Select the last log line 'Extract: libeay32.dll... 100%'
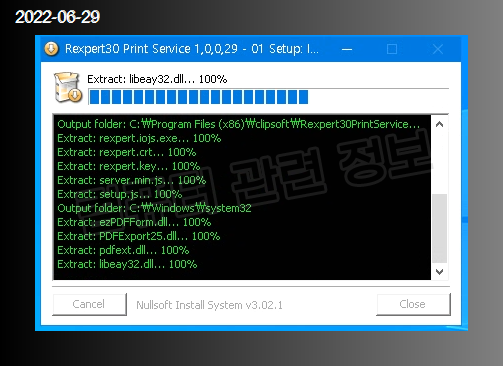Screen dimensions: 503x366 (x=127, y=264)
